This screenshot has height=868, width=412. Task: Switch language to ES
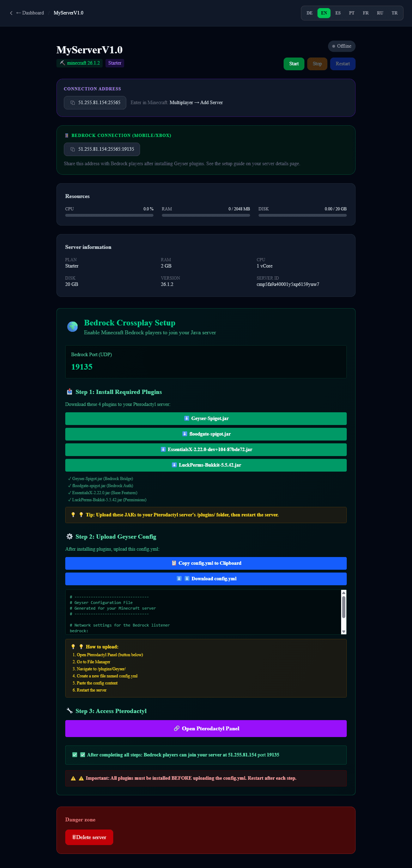click(x=338, y=13)
